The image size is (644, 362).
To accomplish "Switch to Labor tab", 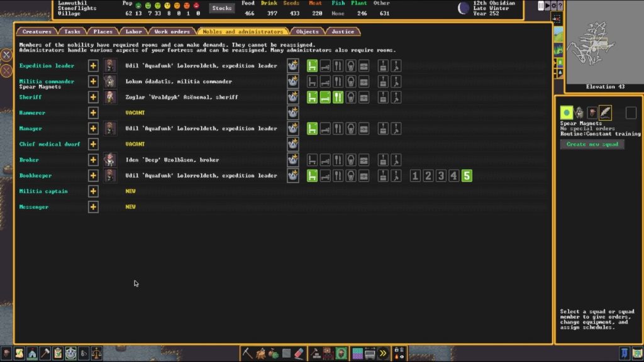I will pos(133,31).
